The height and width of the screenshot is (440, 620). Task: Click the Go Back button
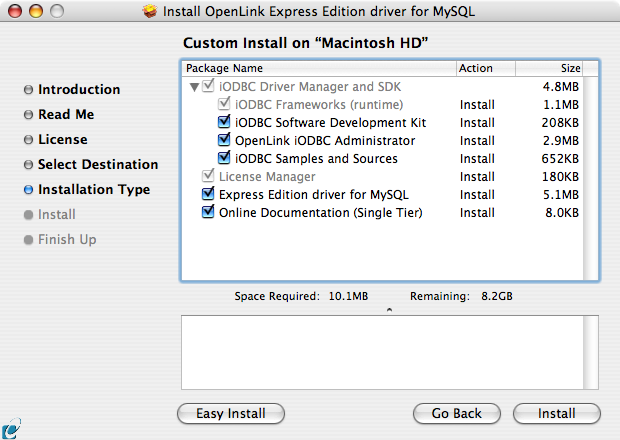tap(457, 414)
